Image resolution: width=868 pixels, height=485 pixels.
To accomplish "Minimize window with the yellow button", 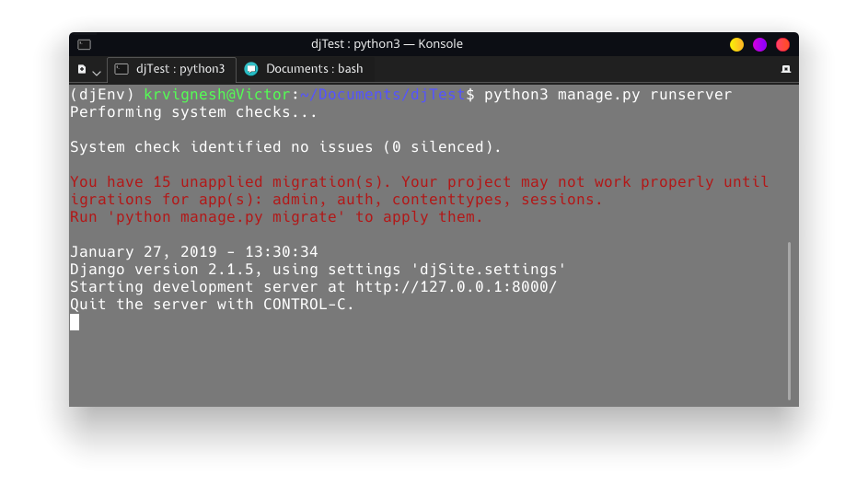I will pyautogui.click(x=736, y=45).
